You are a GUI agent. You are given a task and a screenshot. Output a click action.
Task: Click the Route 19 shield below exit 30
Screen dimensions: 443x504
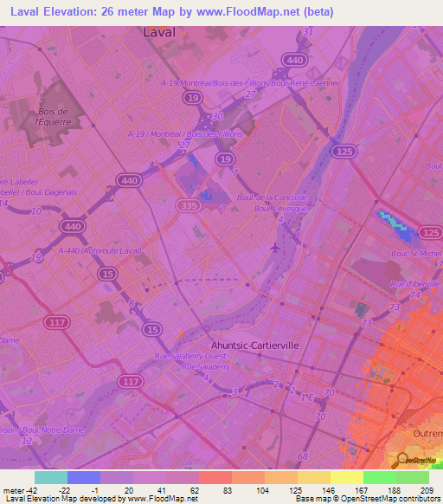pyautogui.click(x=225, y=159)
